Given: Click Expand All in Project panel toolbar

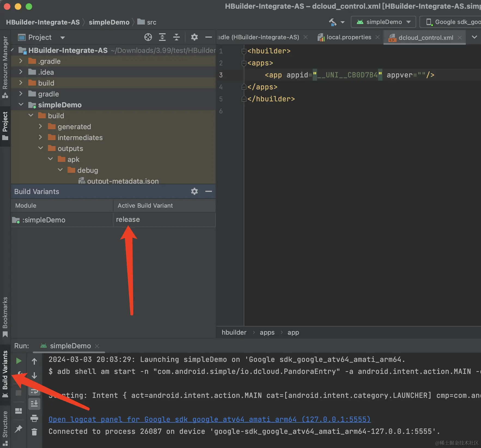Looking at the screenshot, I should [x=162, y=37].
